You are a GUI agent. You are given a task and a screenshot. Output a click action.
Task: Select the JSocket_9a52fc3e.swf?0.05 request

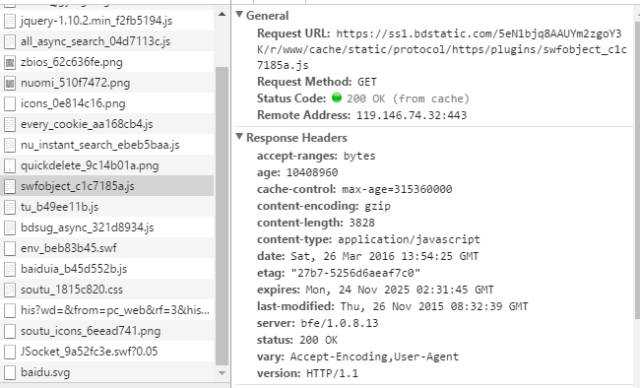click(107, 351)
